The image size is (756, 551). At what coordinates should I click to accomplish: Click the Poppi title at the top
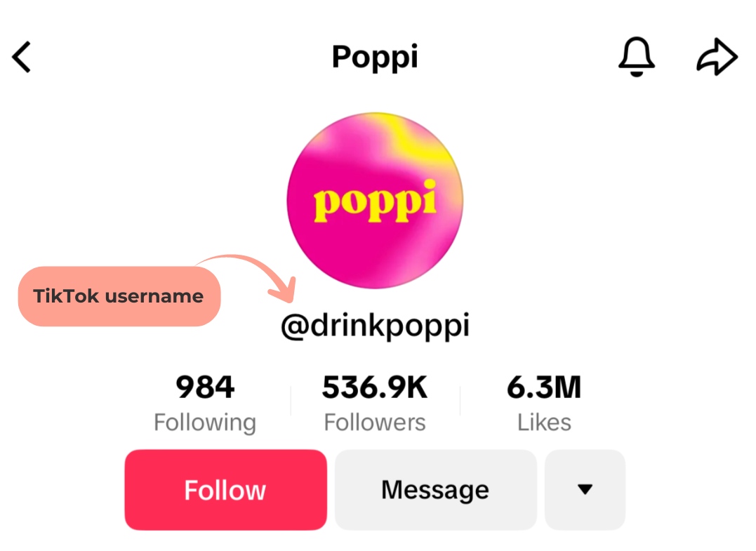click(x=375, y=57)
